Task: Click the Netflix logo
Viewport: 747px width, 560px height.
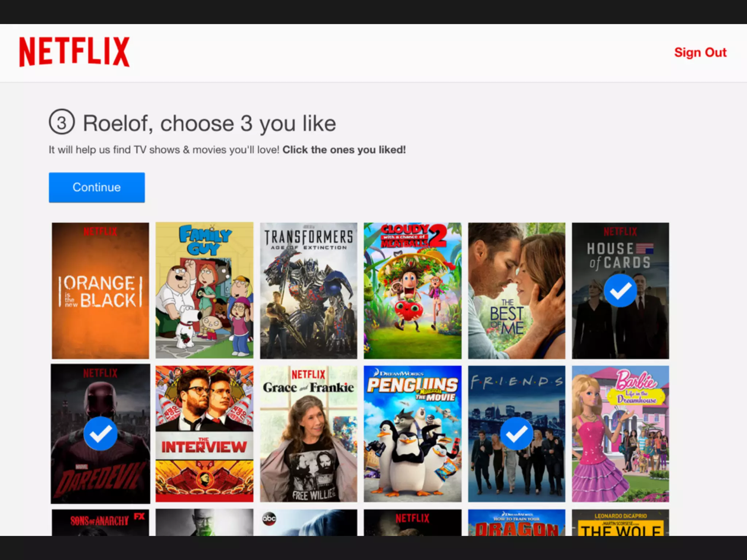Action: pos(74,52)
